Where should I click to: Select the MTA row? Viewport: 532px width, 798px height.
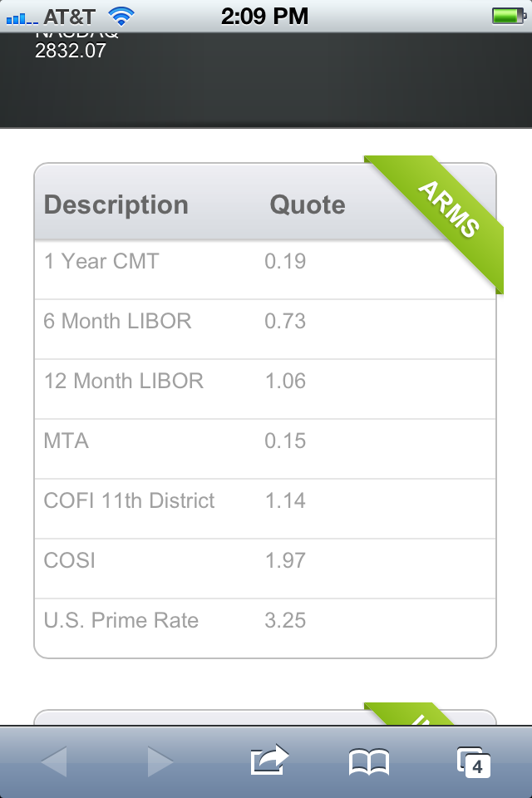[x=264, y=449]
